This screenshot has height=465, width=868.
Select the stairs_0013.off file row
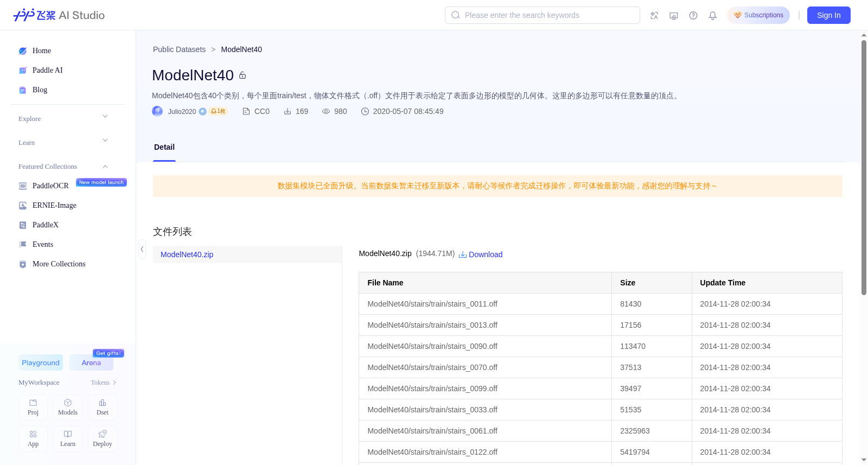pyautogui.click(x=601, y=325)
